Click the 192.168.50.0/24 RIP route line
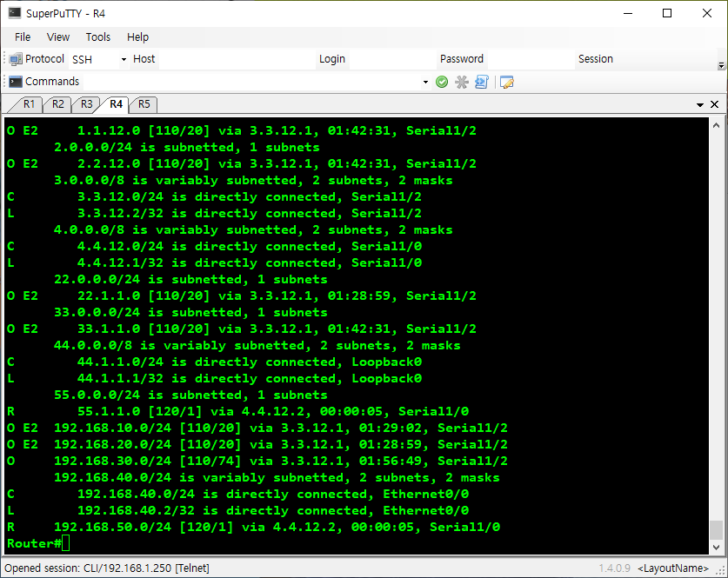 click(x=253, y=527)
